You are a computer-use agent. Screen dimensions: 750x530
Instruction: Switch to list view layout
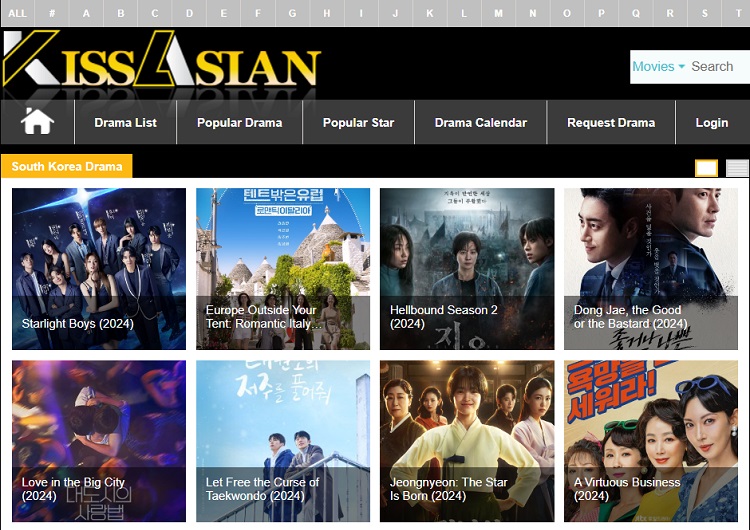click(737, 168)
